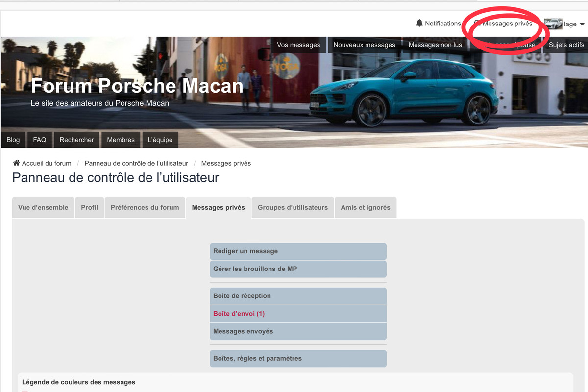The width and height of the screenshot is (588, 392).
Task: Open the Préférences du forum tab
Action: 145,207
